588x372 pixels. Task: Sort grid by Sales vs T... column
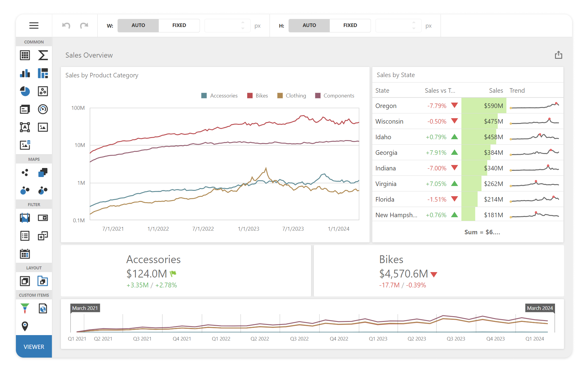[x=440, y=91]
